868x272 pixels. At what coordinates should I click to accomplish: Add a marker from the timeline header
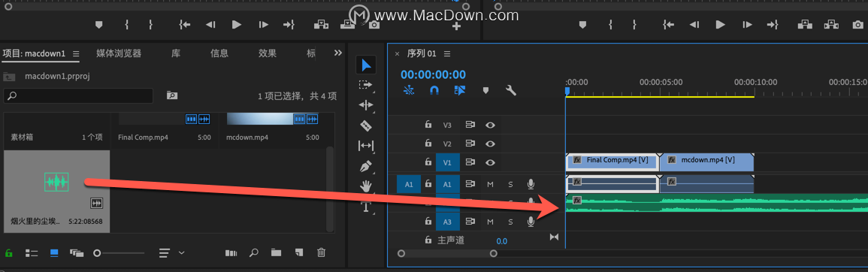(x=485, y=90)
